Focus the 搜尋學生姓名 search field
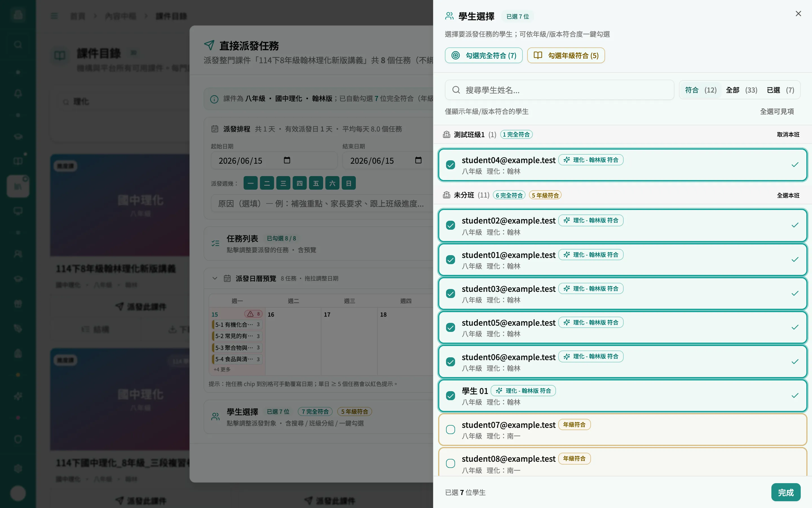Screen dimensions: 812x508 tap(559, 90)
